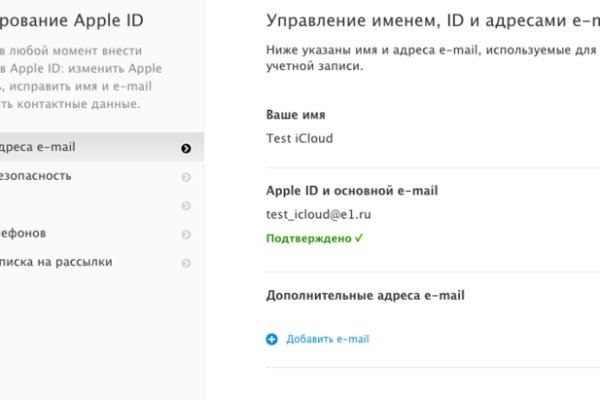Click the blue plus icon for adding e-mail
The image size is (600, 400).
(272, 339)
